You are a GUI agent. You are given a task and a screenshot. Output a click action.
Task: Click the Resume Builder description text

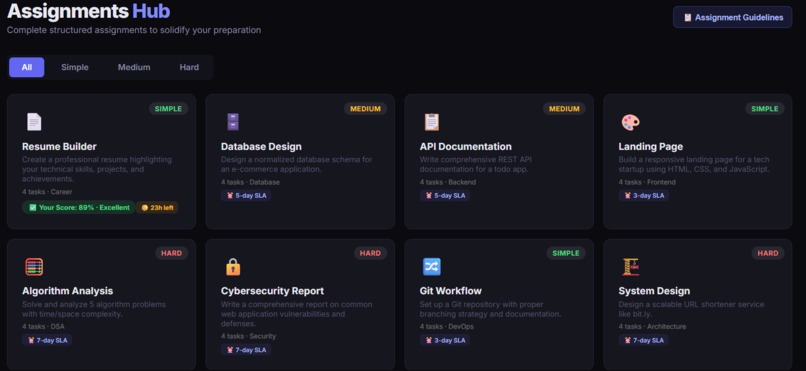coord(97,169)
